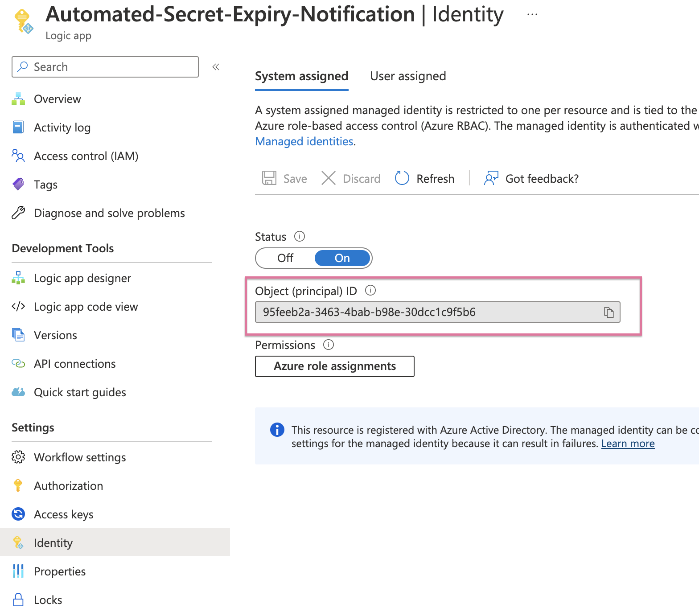This screenshot has height=616, width=699.
Task: Focus the sidebar Search box
Action: click(105, 67)
